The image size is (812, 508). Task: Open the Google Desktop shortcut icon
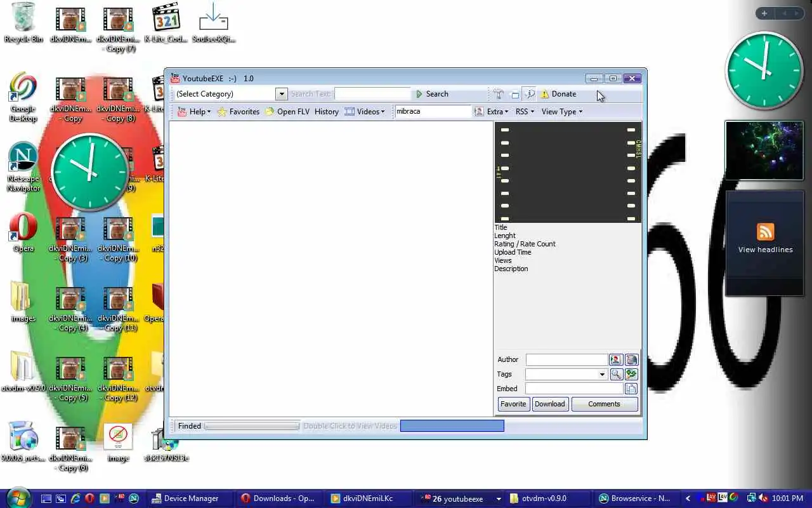click(23, 97)
